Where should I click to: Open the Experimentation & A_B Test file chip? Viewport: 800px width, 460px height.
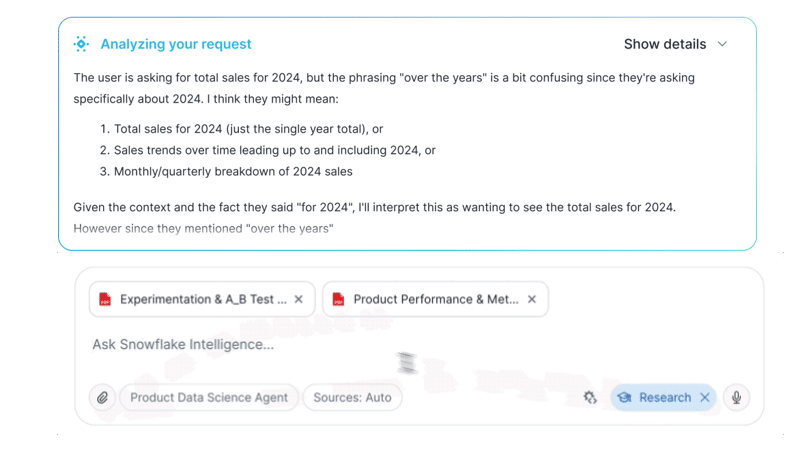(x=202, y=299)
